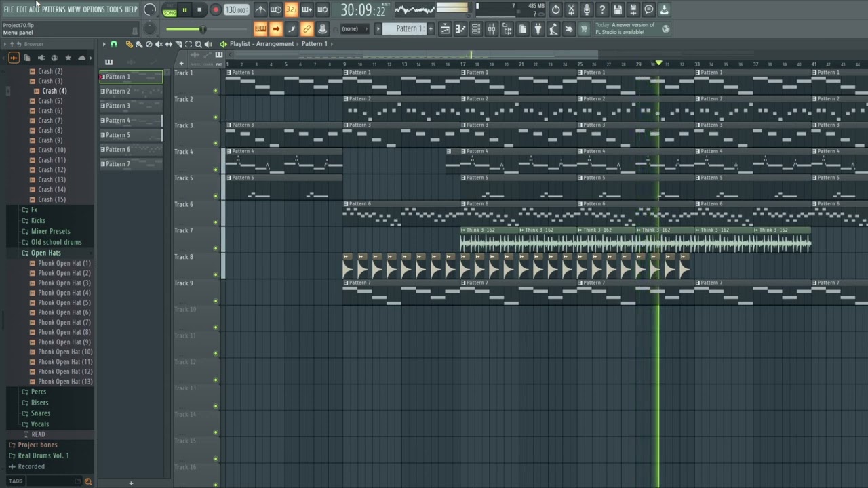Expand the Mixer Presets folder
This screenshot has width=868, height=488.
50,231
